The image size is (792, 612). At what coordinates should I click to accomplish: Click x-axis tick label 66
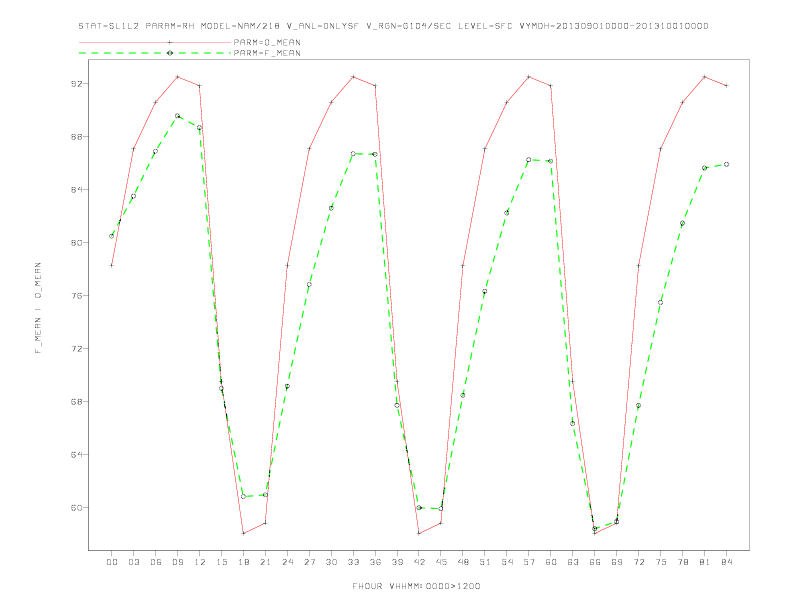tap(595, 562)
